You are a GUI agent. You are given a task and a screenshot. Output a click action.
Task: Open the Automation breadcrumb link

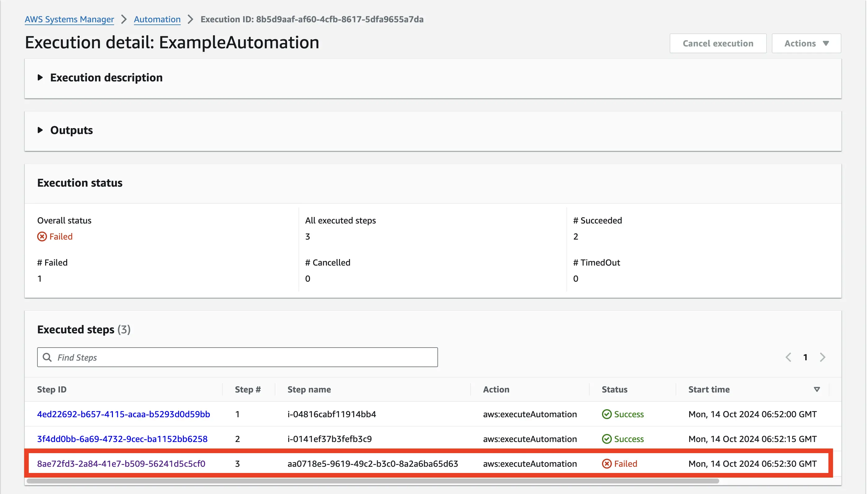[x=157, y=19]
